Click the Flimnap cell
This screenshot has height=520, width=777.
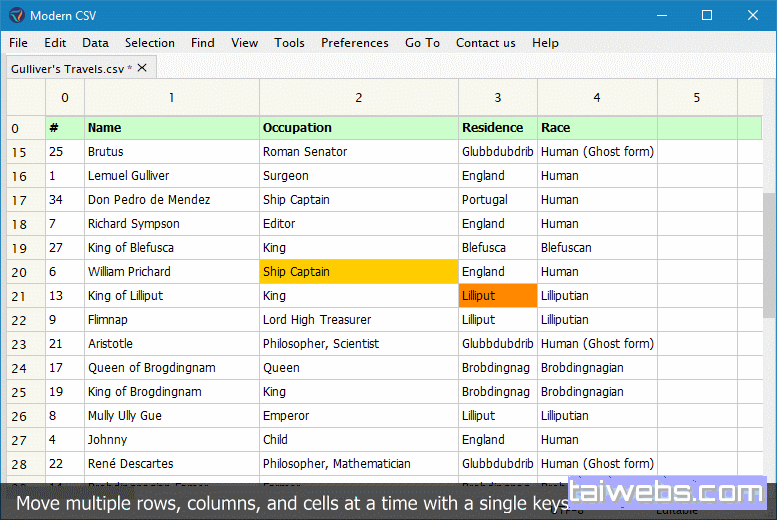[x=171, y=320]
